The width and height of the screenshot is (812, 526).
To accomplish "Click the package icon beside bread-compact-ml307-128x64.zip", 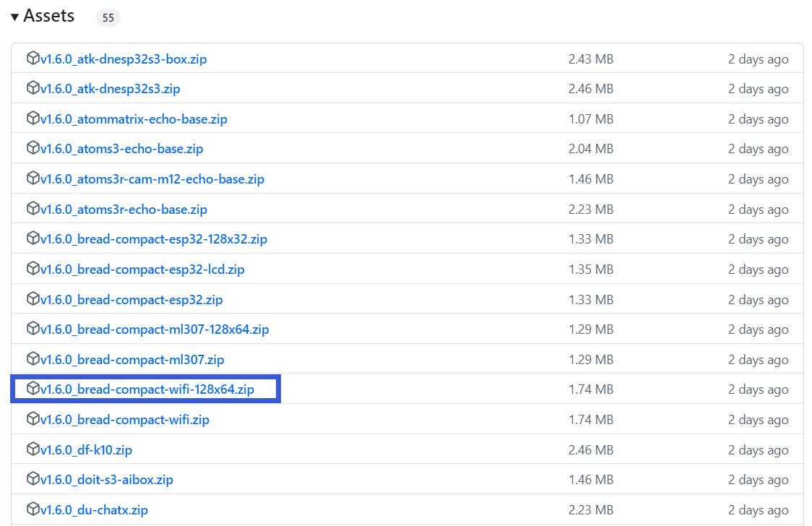I will pyautogui.click(x=33, y=328).
